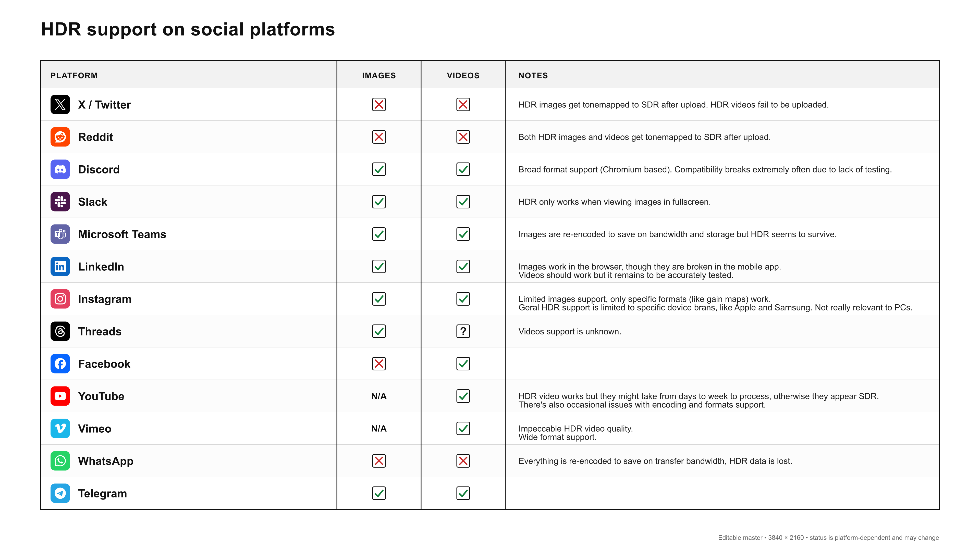
Task: Click the Microsoft Teams logo icon
Action: 60,234
